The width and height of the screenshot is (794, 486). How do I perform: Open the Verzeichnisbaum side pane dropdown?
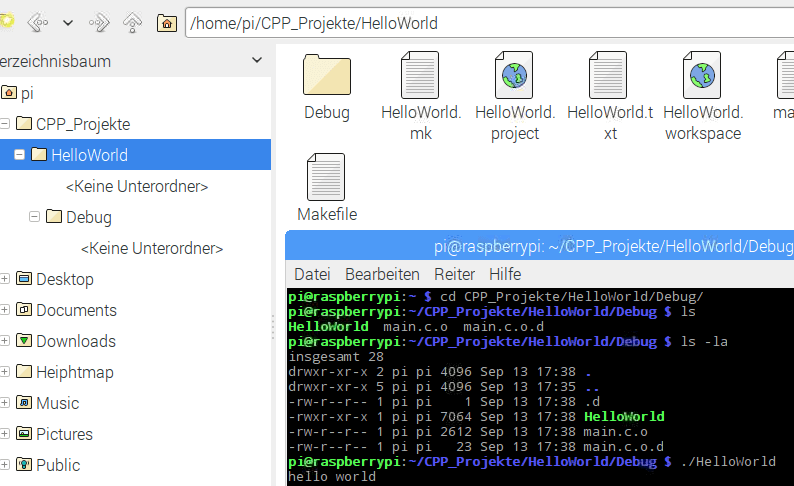pyautogui.click(x=257, y=61)
